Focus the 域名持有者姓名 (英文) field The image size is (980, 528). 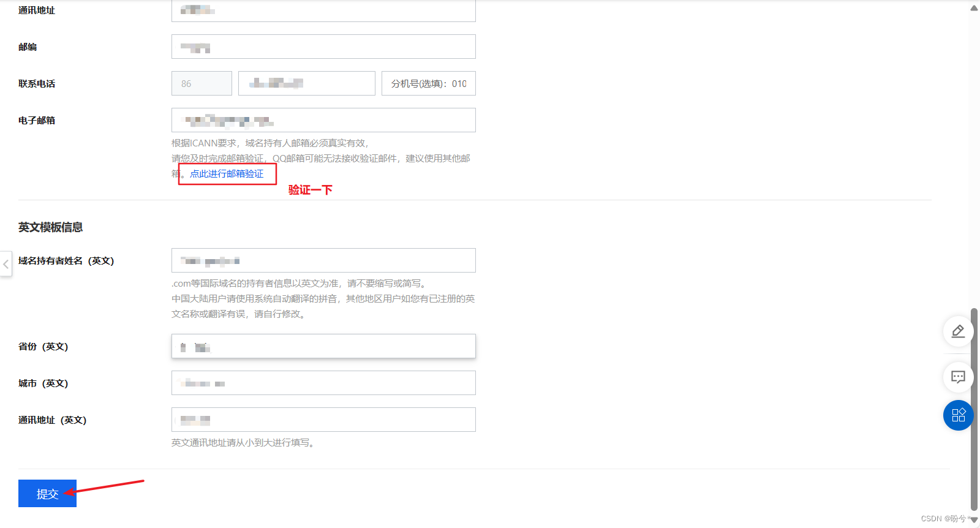[x=323, y=260]
